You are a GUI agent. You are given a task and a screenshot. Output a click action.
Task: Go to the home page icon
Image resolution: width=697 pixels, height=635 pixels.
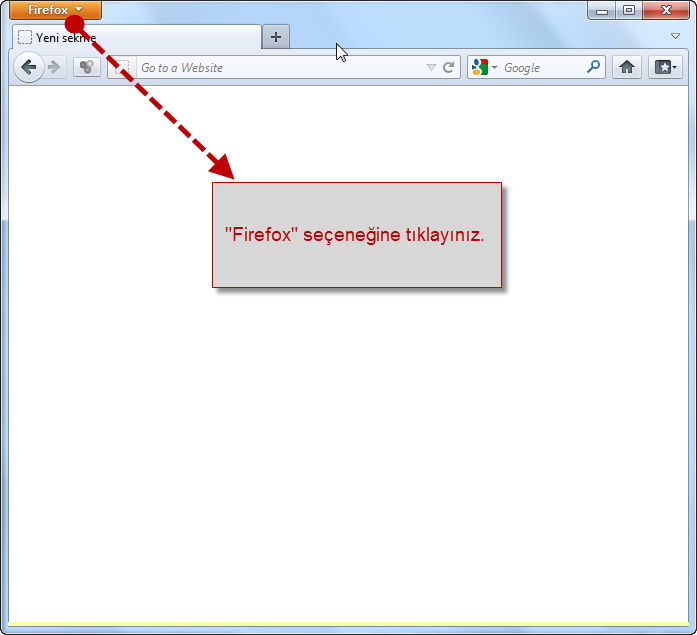coord(627,67)
